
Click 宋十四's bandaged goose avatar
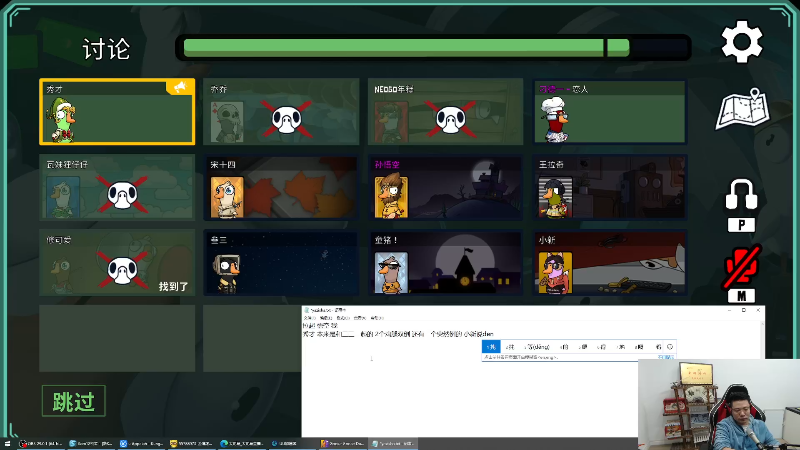pos(227,197)
